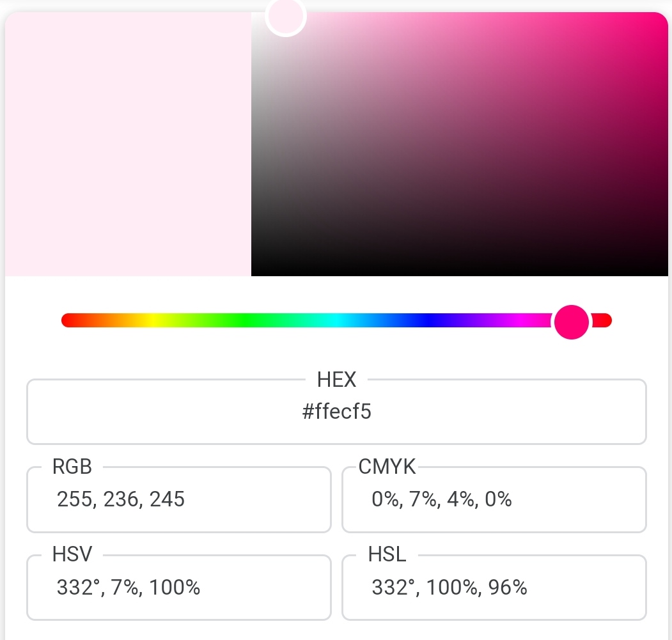Click the red right end of the hue bar
Viewport: 672px width, 640px height.
pyautogui.click(x=605, y=320)
